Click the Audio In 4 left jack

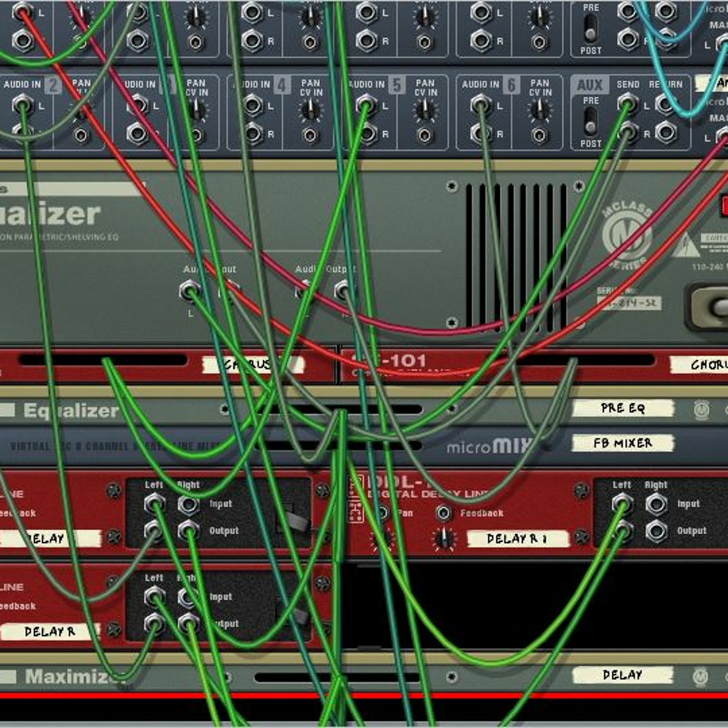click(252, 105)
